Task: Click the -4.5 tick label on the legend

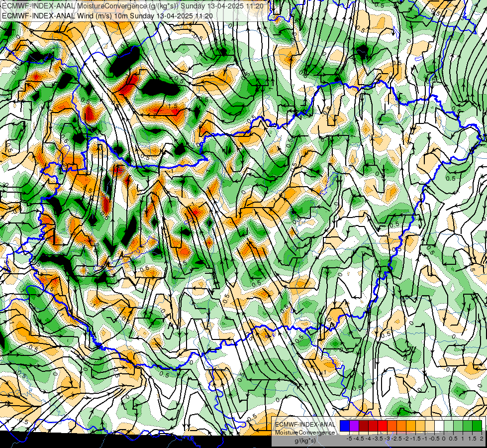Action: coord(359,439)
